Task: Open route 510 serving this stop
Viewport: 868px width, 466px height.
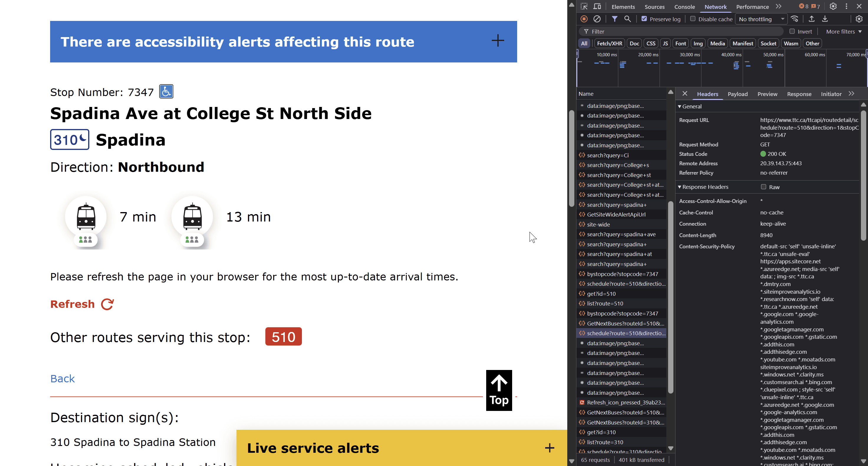Action: [x=283, y=336]
